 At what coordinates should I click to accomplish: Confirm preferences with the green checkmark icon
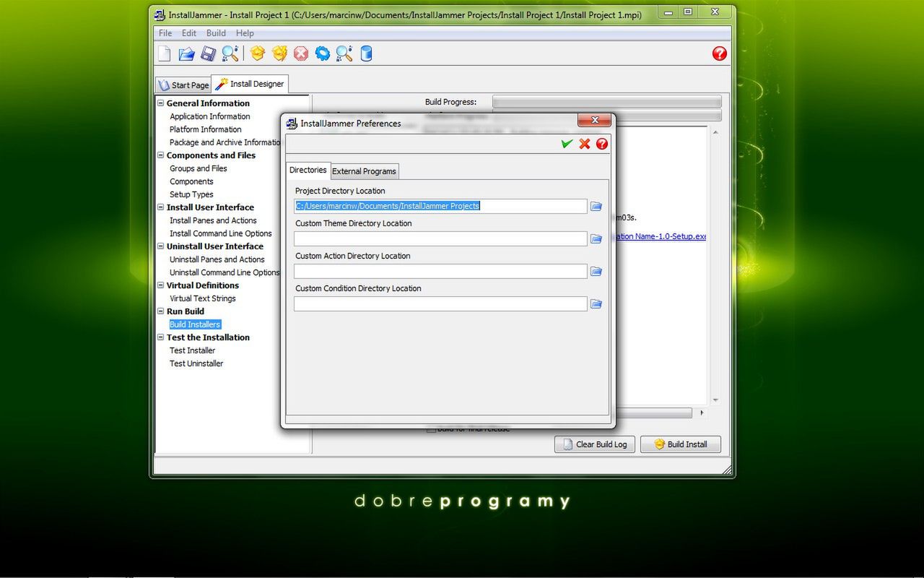coord(567,144)
